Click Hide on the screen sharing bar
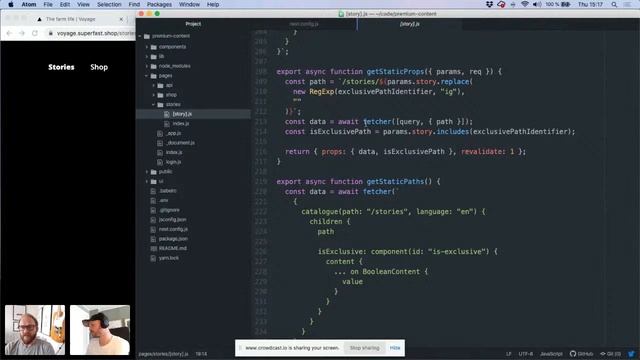The width and height of the screenshot is (640, 360). click(395, 348)
